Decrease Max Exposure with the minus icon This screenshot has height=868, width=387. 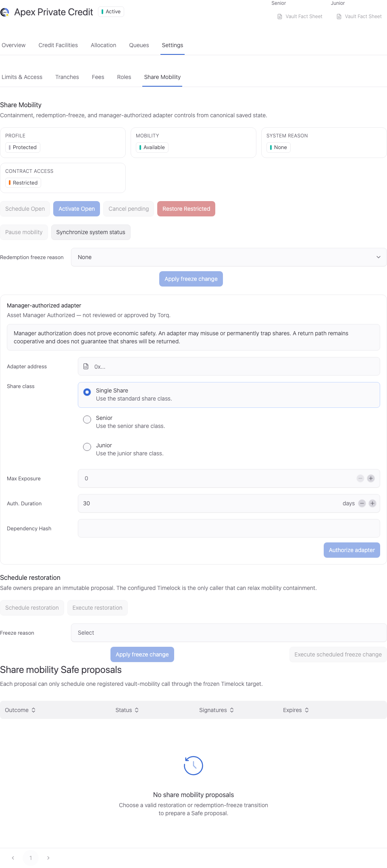click(360, 478)
